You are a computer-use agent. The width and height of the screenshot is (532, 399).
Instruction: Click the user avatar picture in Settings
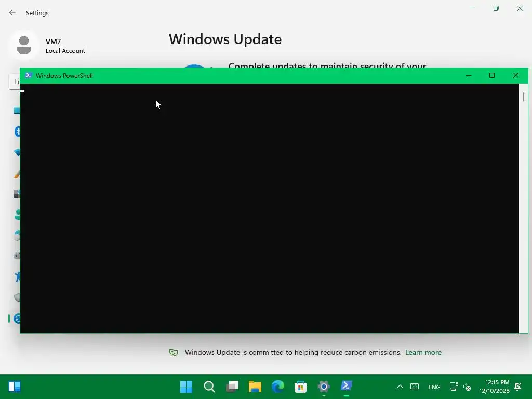click(x=24, y=45)
